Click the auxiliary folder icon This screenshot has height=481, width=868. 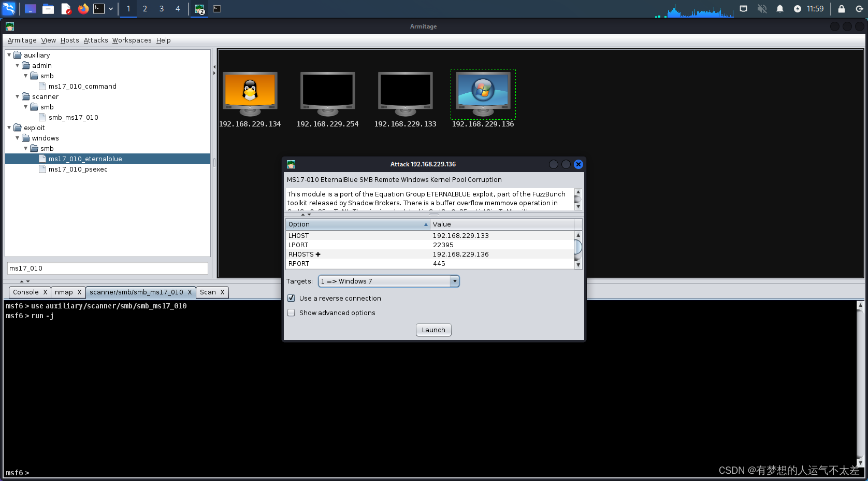coord(18,55)
